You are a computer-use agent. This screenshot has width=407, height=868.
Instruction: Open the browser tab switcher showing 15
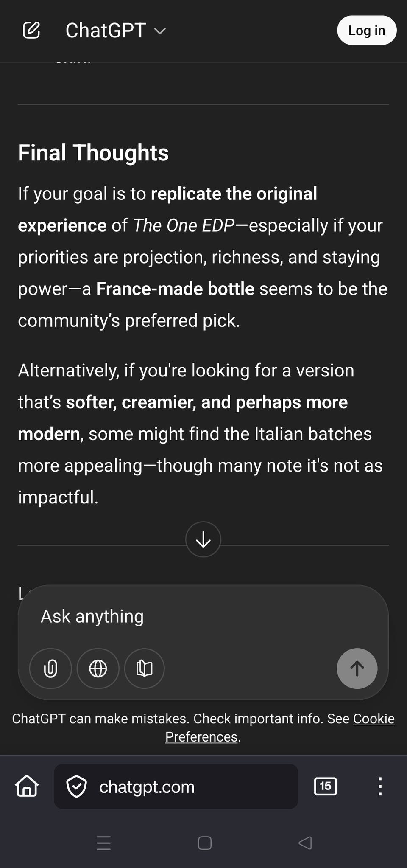coord(325,787)
